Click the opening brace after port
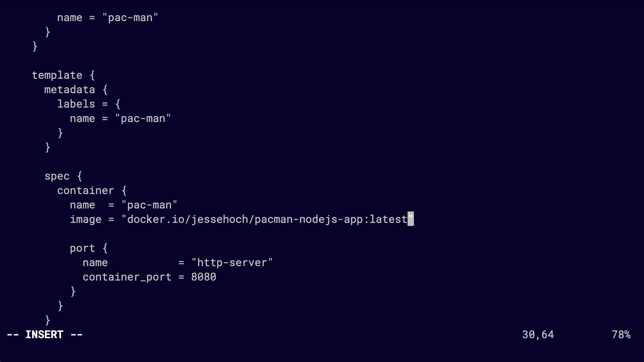Image resolution: width=644 pixels, height=362 pixels. tap(105, 248)
